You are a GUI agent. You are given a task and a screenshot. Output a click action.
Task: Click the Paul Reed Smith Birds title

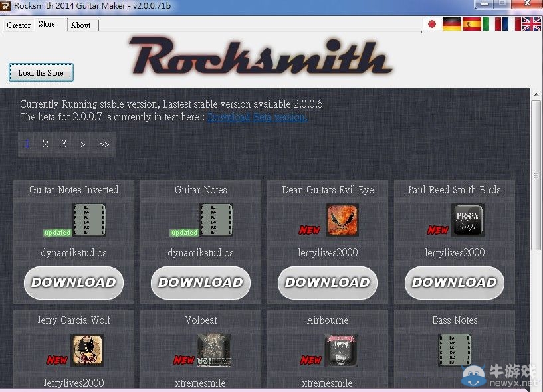tap(455, 190)
